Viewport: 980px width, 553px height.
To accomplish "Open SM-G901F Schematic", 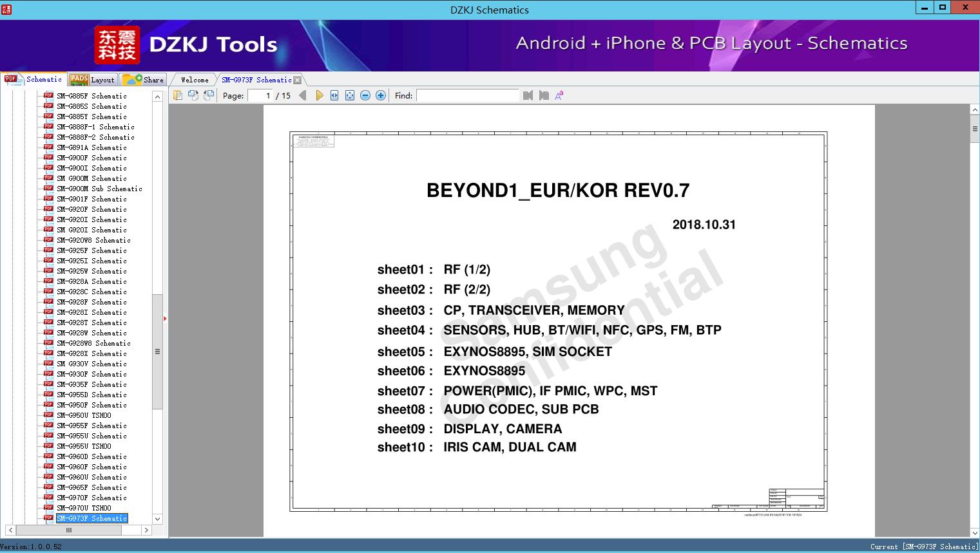I will [91, 199].
